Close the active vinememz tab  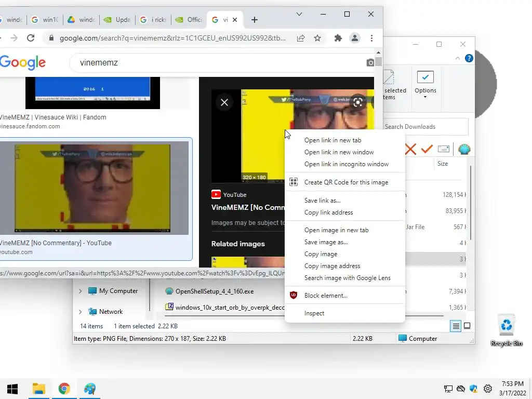pos(235,20)
